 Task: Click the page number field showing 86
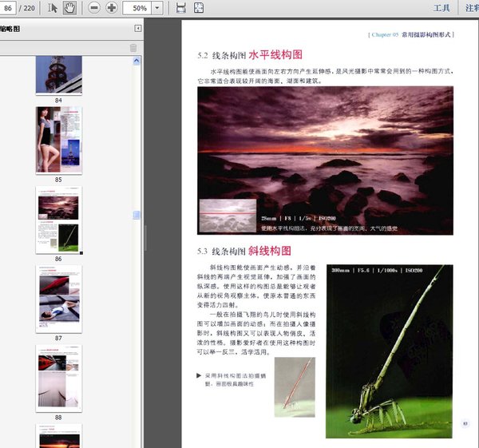click(x=7, y=8)
